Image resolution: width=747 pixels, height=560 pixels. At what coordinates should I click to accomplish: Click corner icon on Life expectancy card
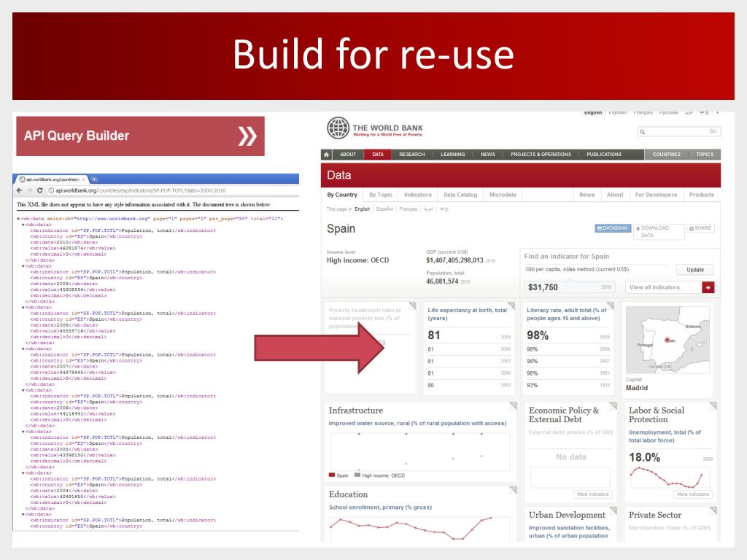pyautogui.click(x=511, y=306)
